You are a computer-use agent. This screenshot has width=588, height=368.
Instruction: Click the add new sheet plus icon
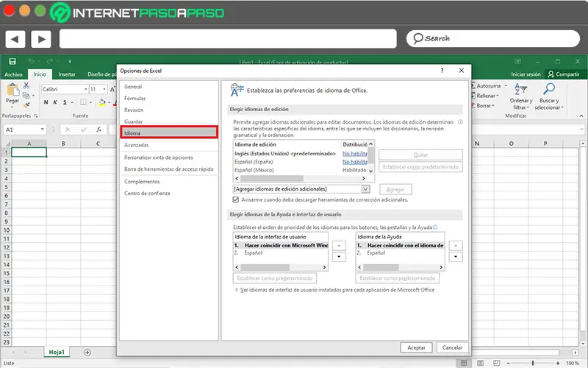(x=87, y=353)
